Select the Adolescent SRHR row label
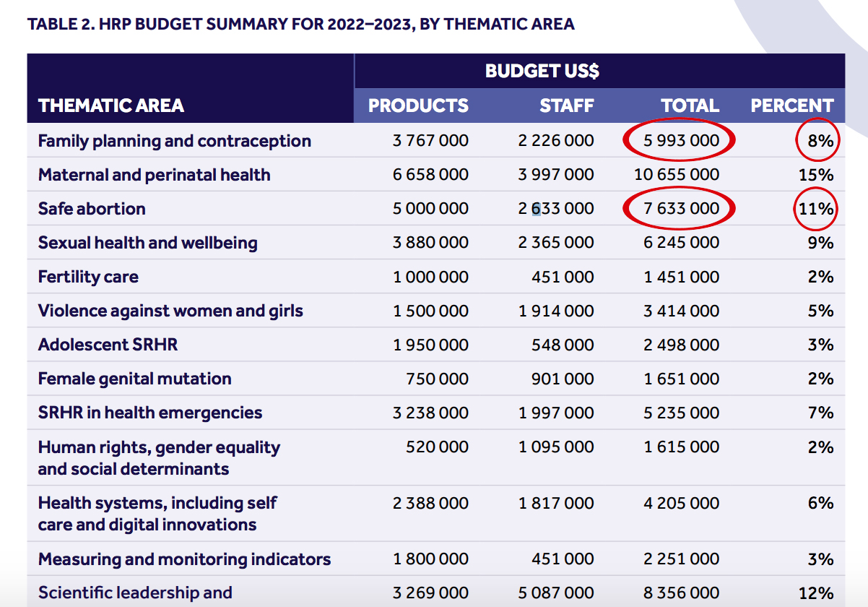 pyautogui.click(x=108, y=345)
